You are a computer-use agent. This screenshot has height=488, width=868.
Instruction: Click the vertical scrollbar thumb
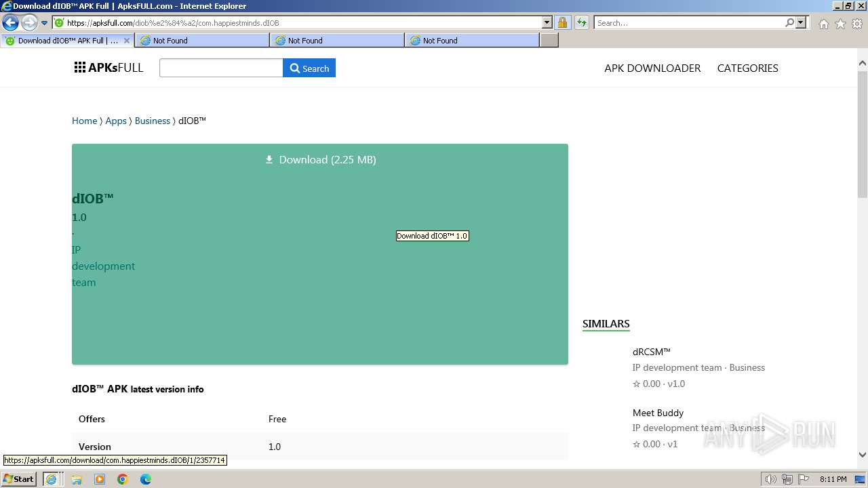click(862, 136)
